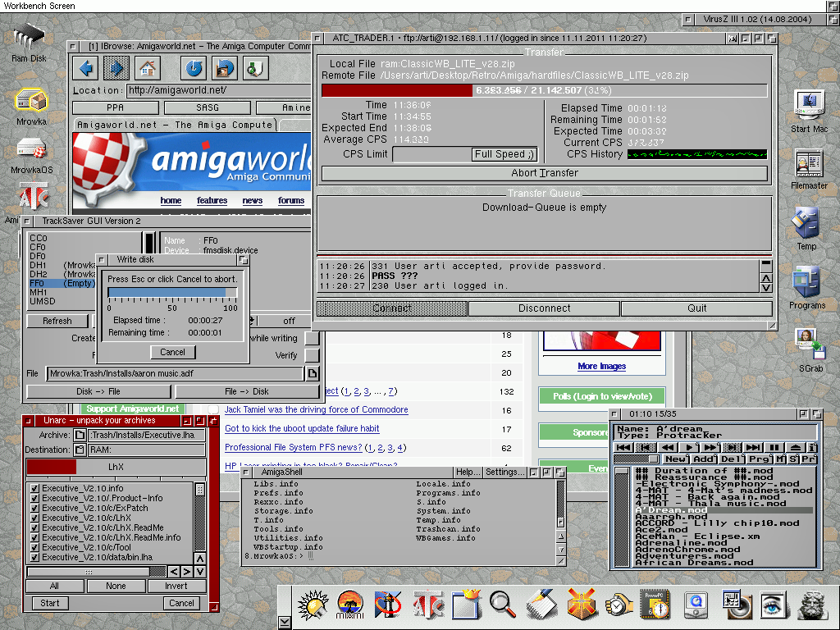840x630 pixels.
Task: Open the hand-held stopwatch dock icon
Action: tap(619, 605)
